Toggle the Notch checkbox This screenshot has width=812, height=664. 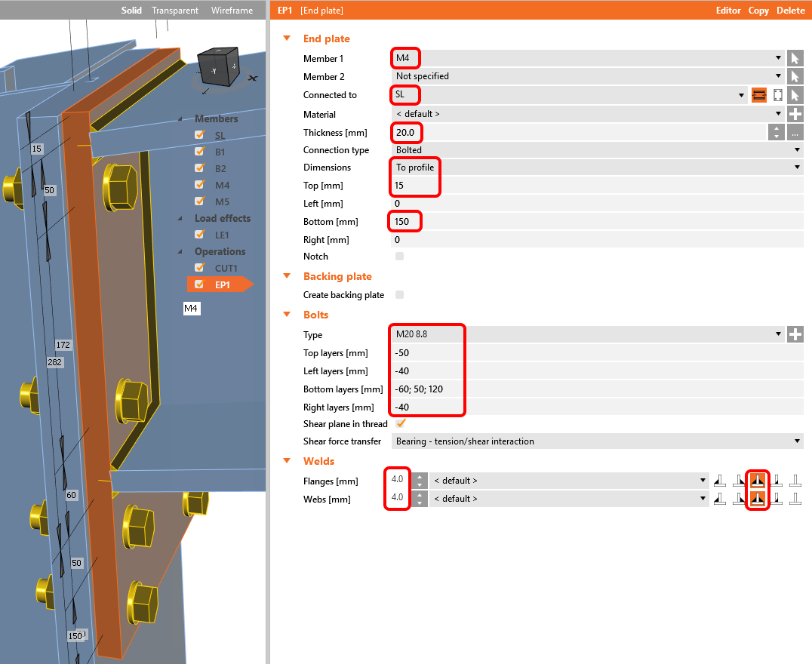coord(400,257)
